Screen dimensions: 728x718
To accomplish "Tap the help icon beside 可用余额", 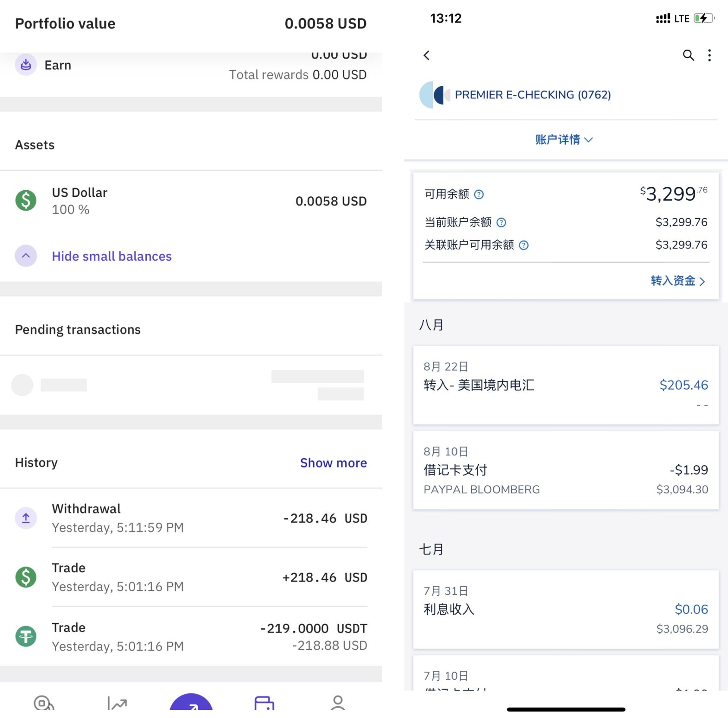I will 479,195.
